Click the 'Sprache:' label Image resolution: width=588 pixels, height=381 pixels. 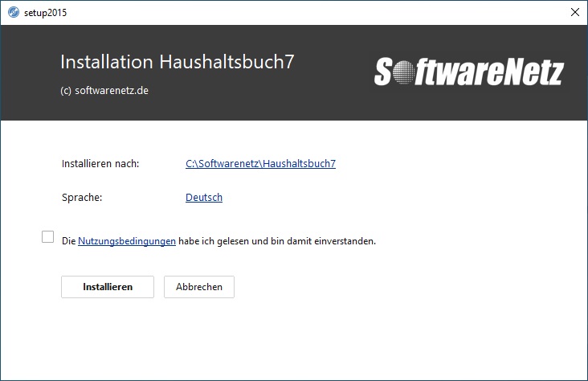(x=83, y=197)
